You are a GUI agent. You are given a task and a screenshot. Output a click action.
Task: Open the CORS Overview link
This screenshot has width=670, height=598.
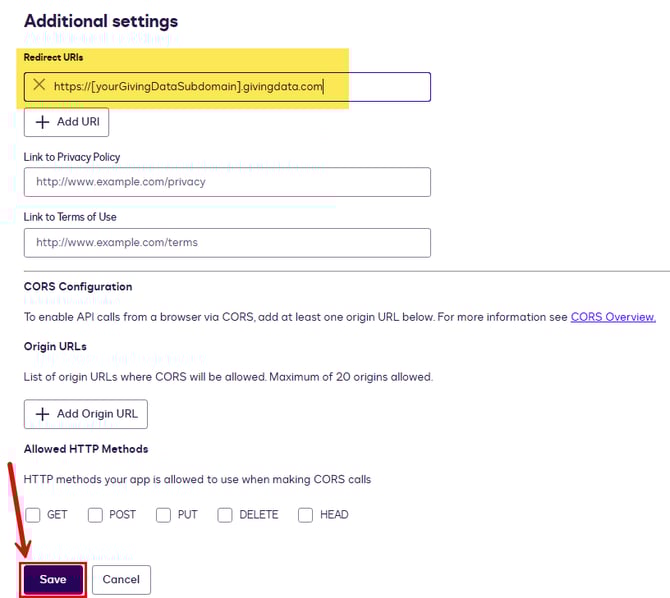(613, 317)
